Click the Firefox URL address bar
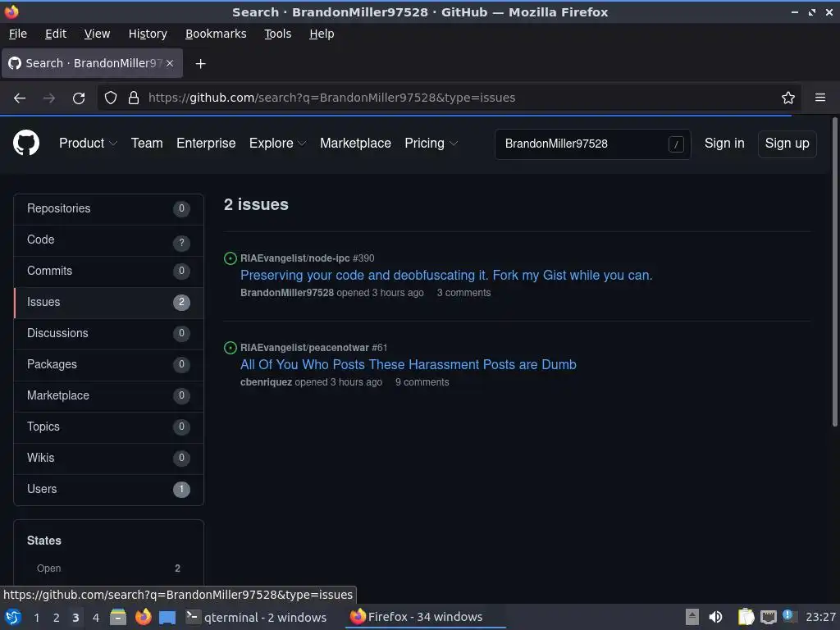This screenshot has width=840, height=630. [x=450, y=98]
